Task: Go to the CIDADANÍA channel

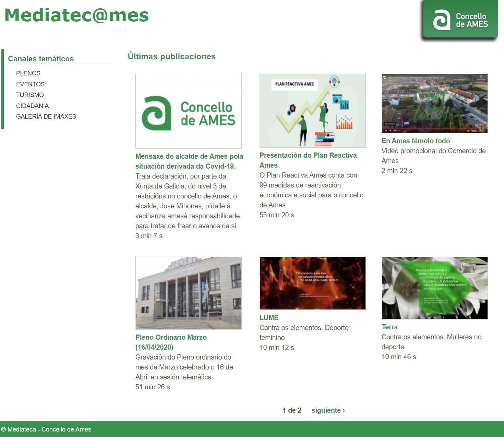Action: tap(32, 106)
